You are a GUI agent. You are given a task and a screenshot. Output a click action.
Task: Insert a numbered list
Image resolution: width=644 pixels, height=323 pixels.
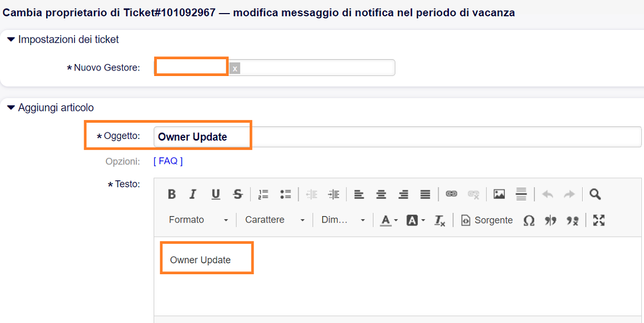(263, 194)
